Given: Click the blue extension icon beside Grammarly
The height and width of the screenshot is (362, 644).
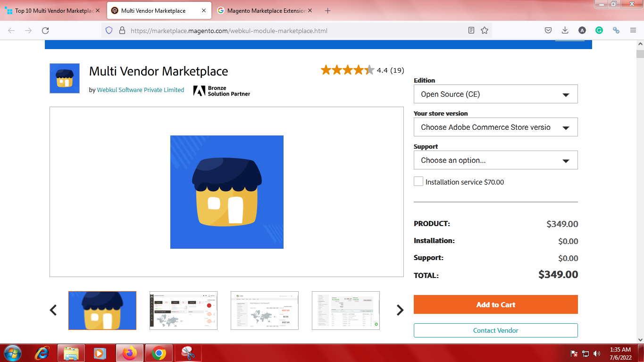Looking at the screenshot, I should pyautogui.click(x=616, y=30).
